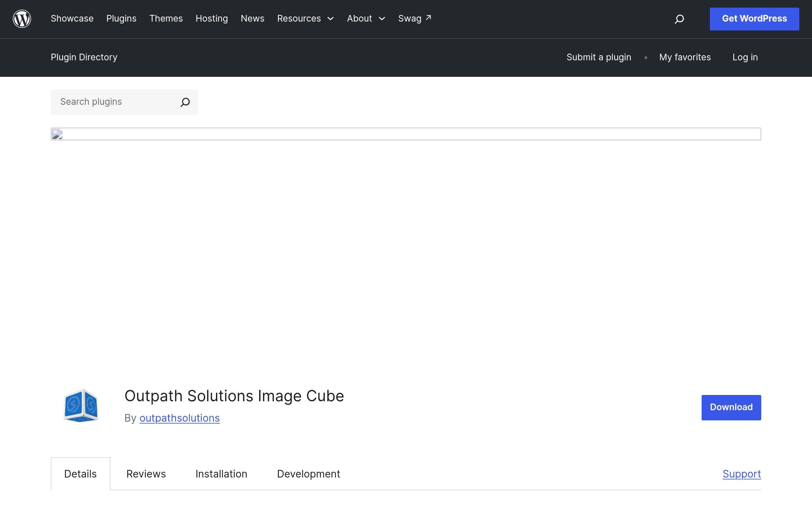812x508 pixels.
Task: Click the Get WordPress button
Action: click(754, 19)
